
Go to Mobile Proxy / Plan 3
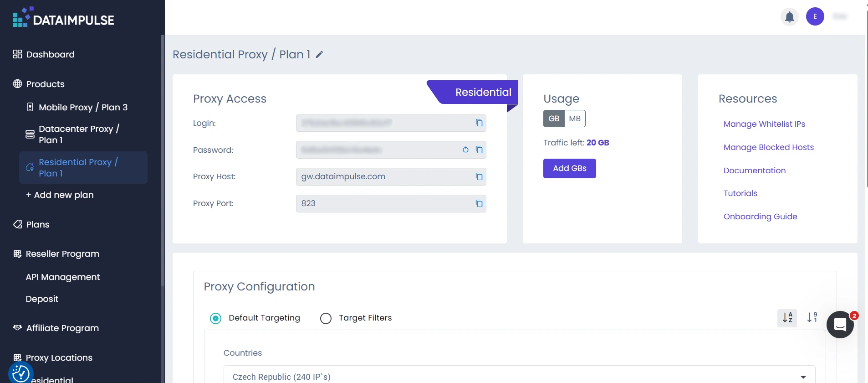(x=83, y=108)
